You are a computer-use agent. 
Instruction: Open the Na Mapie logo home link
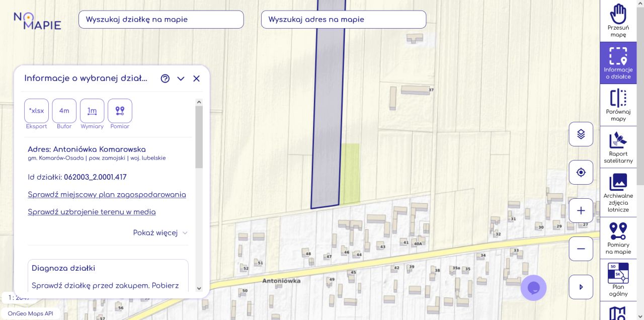(37, 21)
